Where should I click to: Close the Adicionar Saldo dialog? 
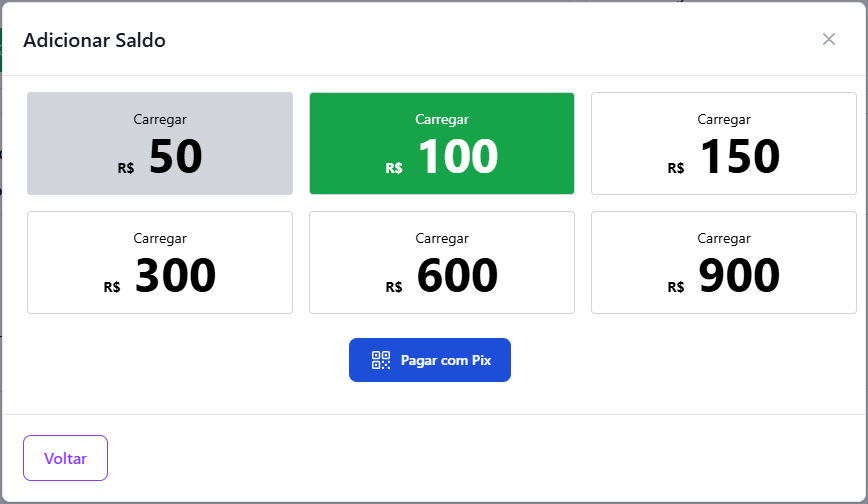coord(828,39)
